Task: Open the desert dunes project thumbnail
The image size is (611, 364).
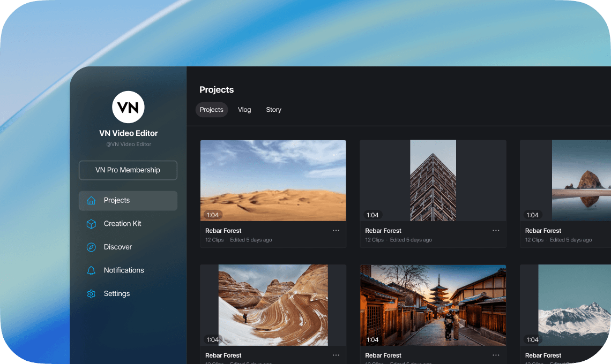Action: tap(273, 180)
